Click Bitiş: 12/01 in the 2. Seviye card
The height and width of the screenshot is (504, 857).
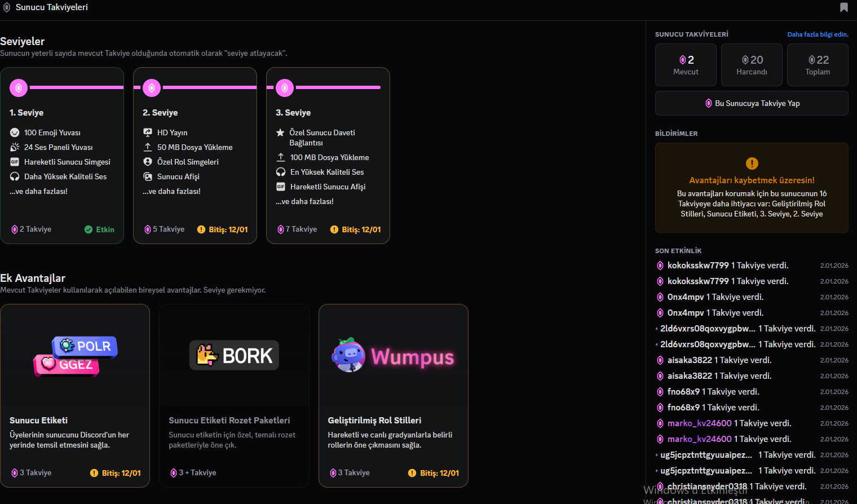click(x=228, y=229)
